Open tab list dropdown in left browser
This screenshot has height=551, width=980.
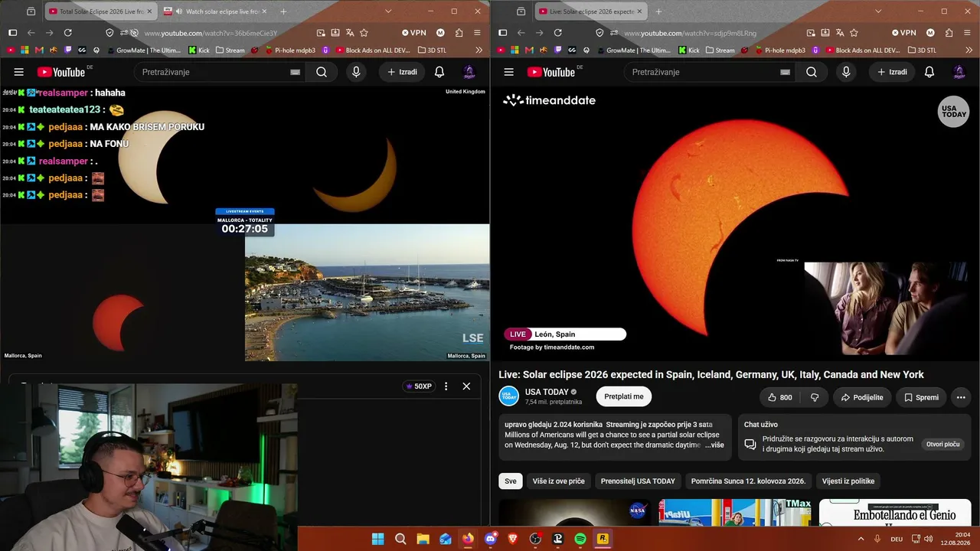coord(388,11)
